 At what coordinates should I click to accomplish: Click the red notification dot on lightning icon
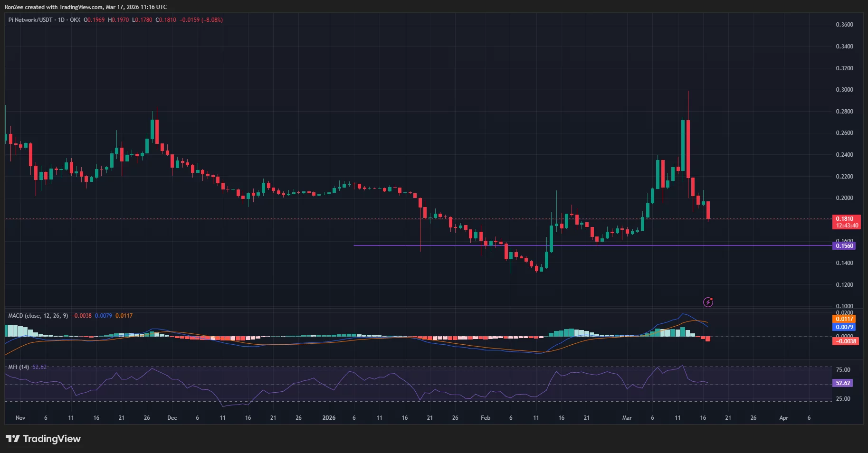click(712, 298)
